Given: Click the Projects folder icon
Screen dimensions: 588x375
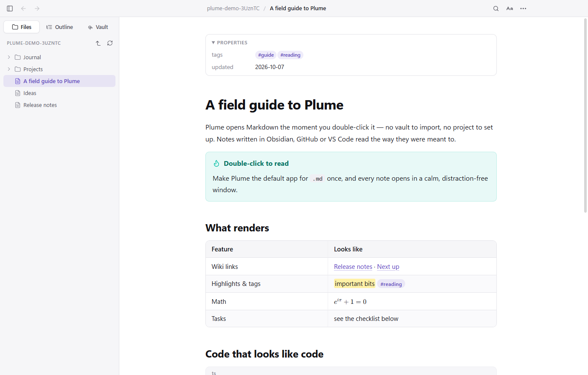Looking at the screenshot, I should [x=18, y=69].
